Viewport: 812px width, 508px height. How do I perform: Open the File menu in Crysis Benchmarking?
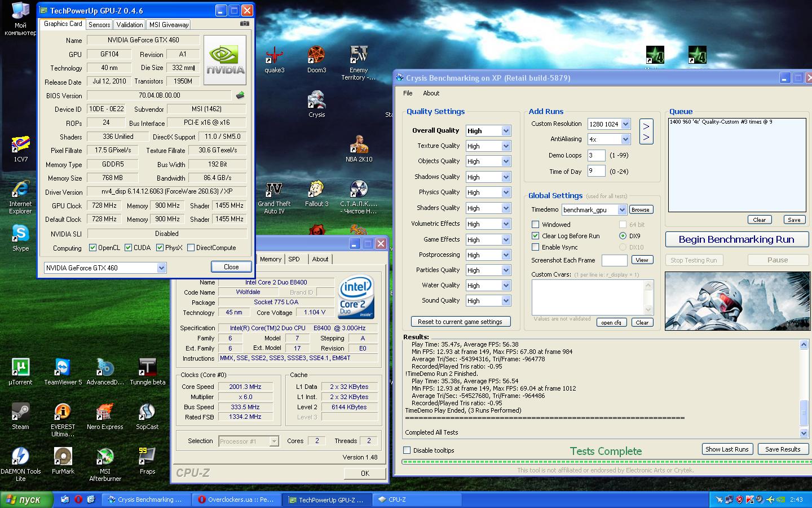408,93
